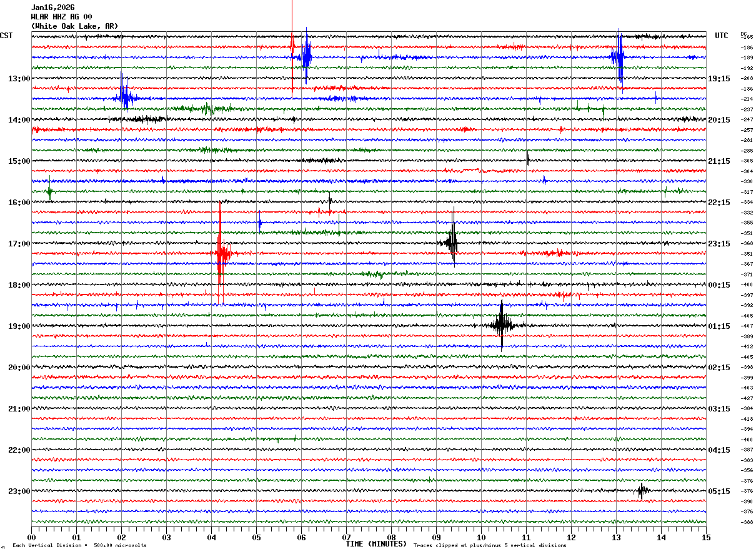This screenshot has width=756, height=554.
Task: Click the UTC timezone label
Action: point(721,36)
